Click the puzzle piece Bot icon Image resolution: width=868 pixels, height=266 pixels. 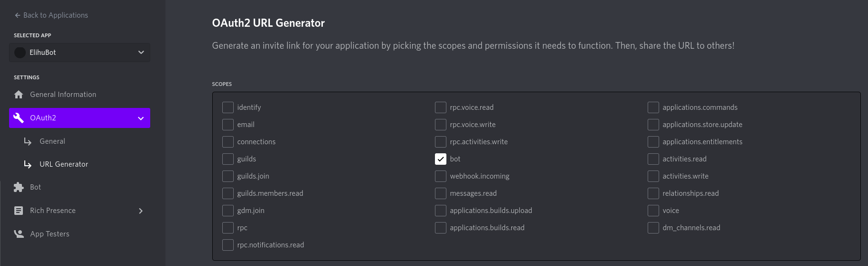[19, 187]
